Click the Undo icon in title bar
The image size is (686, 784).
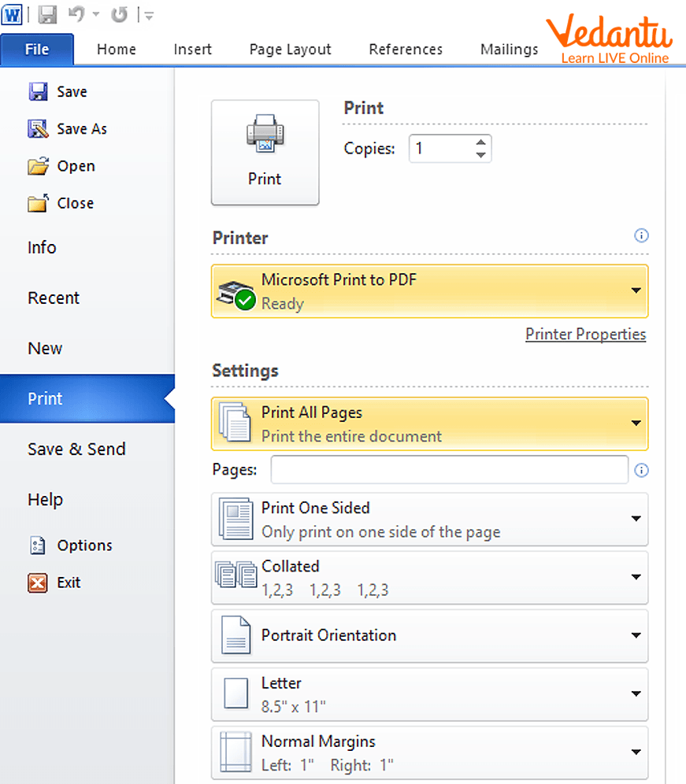click(76, 15)
